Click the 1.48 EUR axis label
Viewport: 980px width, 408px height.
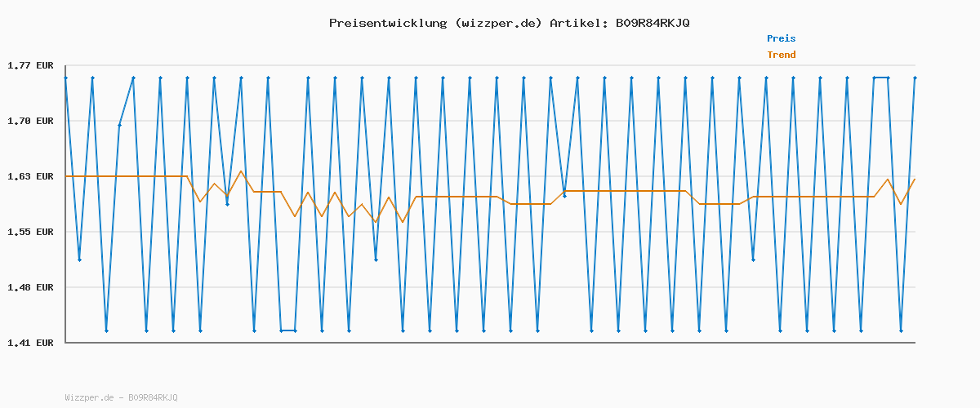click(30, 287)
